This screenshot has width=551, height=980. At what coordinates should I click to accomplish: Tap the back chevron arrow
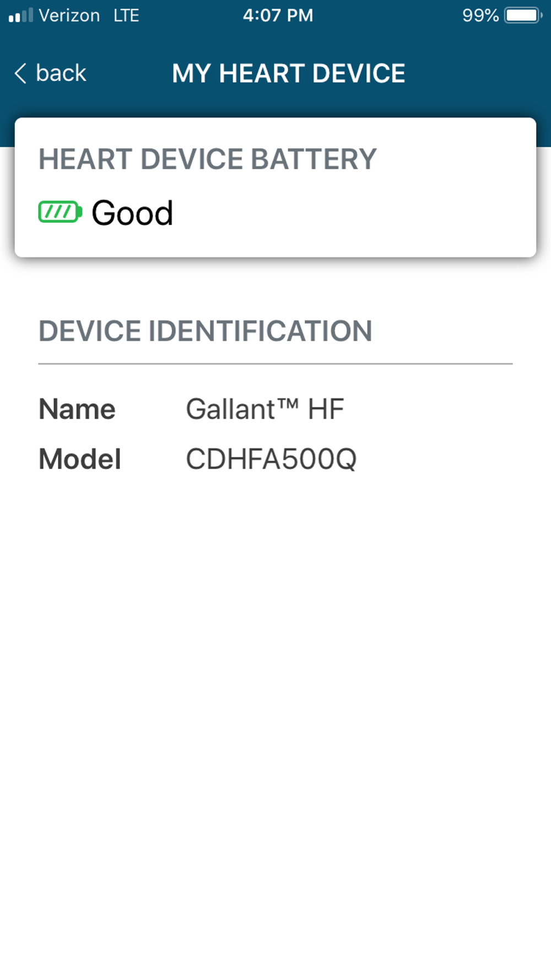(20, 73)
